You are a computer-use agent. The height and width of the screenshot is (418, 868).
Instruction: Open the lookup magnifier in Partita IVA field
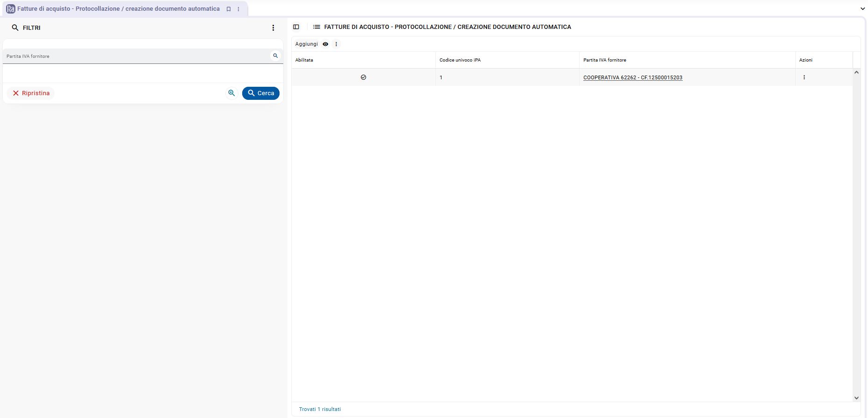click(x=275, y=56)
